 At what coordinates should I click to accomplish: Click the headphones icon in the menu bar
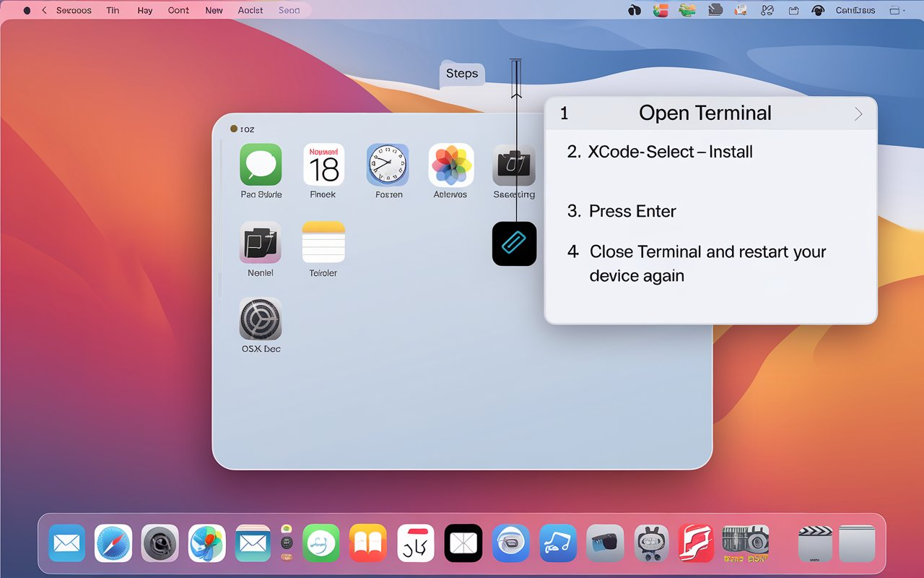(x=818, y=10)
